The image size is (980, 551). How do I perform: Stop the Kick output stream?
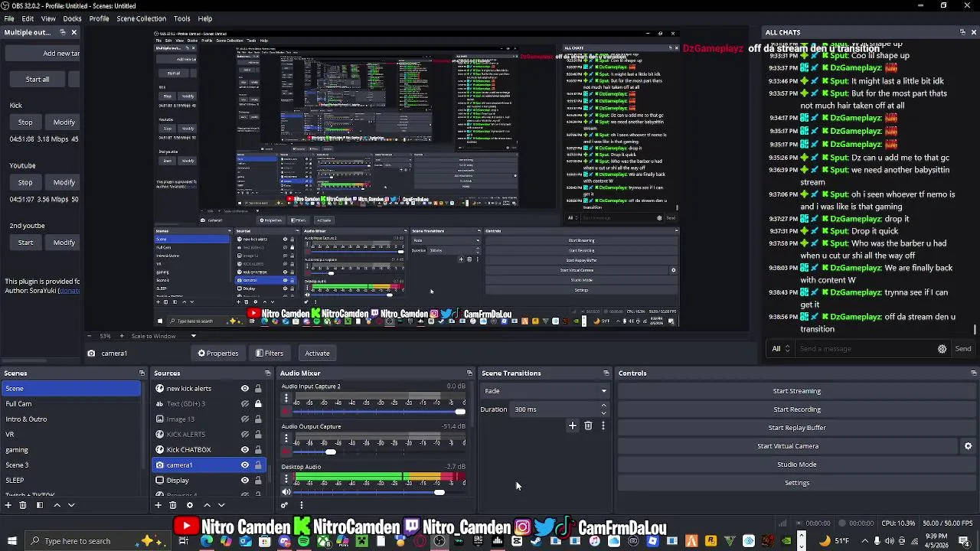(x=25, y=122)
